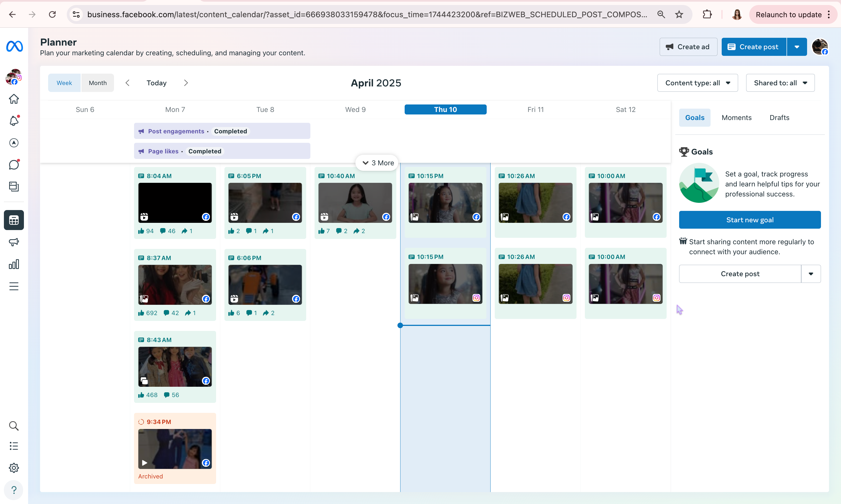Open Help question mark icon
The width and height of the screenshot is (841, 504).
(14, 490)
